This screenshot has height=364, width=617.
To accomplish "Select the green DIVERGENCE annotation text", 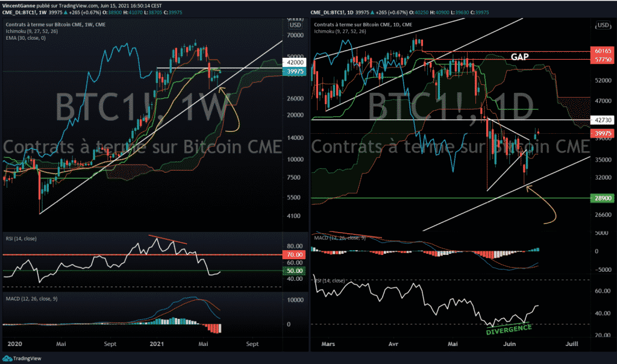I will tap(509, 328).
